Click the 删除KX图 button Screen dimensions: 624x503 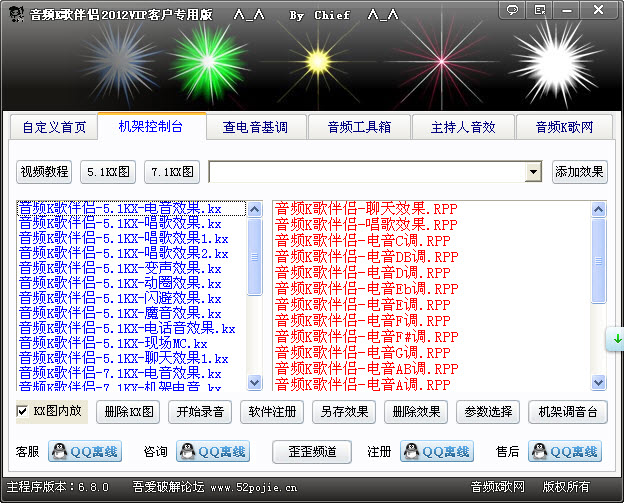point(128,412)
